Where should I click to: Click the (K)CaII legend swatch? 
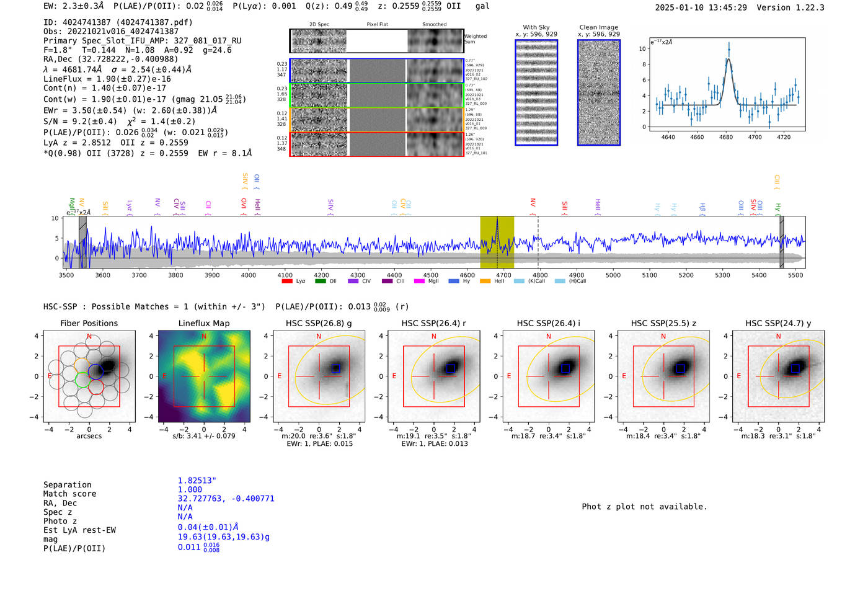519,281
